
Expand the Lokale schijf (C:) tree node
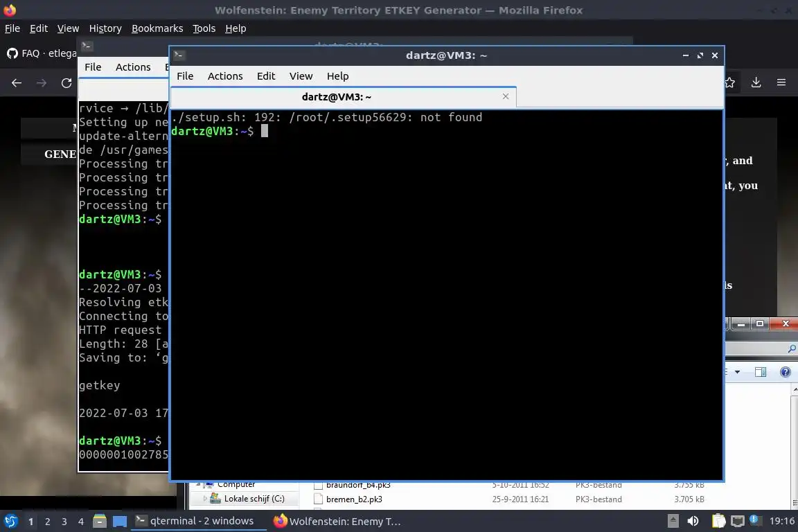205,498
